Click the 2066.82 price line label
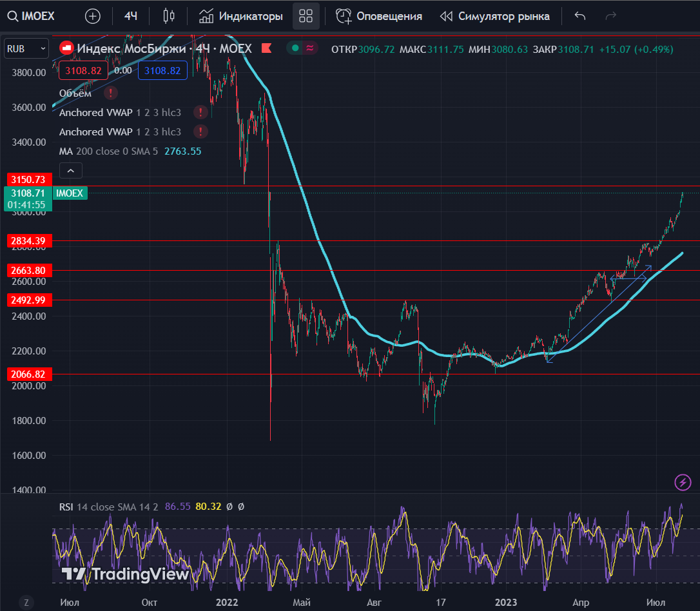Image resolution: width=700 pixels, height=611 pixels. pos(28,374)
